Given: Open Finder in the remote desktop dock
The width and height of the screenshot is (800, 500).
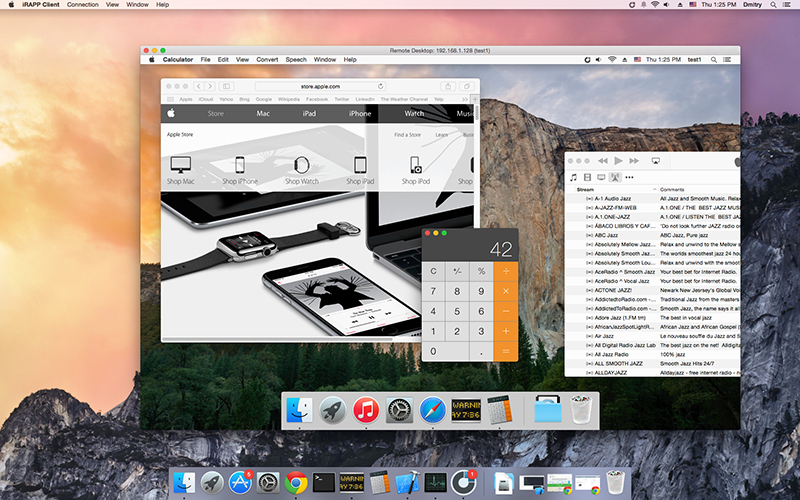Looking at the screenshot, I should click(299, 410).
